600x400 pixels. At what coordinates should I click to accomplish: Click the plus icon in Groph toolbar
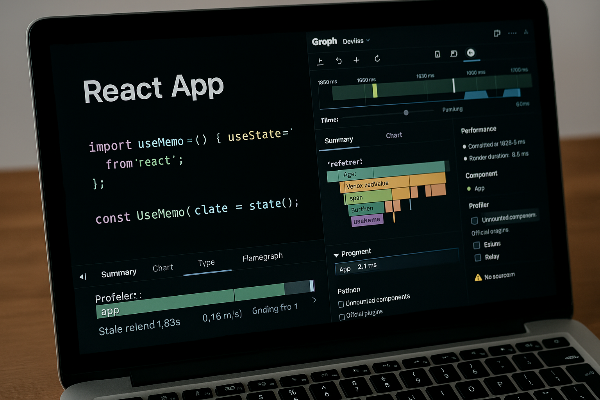click(x=356, y=60)
